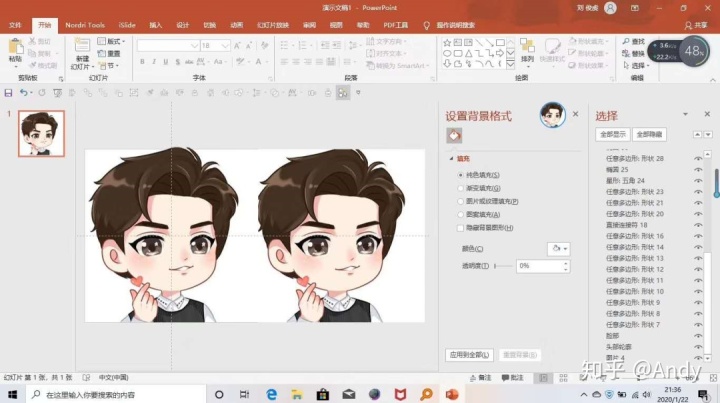
Task: Collapse the 填充 fill section
Action: point(451,158)
